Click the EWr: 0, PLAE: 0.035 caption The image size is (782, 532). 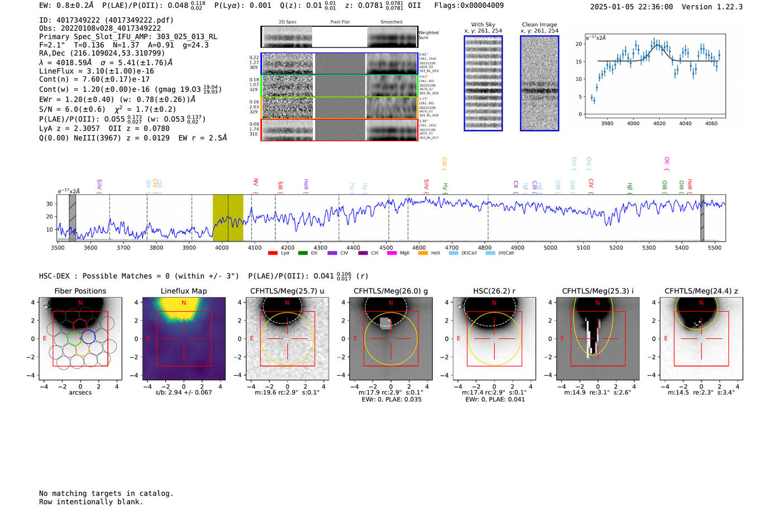pyautogui.click(x=391, y=400)
